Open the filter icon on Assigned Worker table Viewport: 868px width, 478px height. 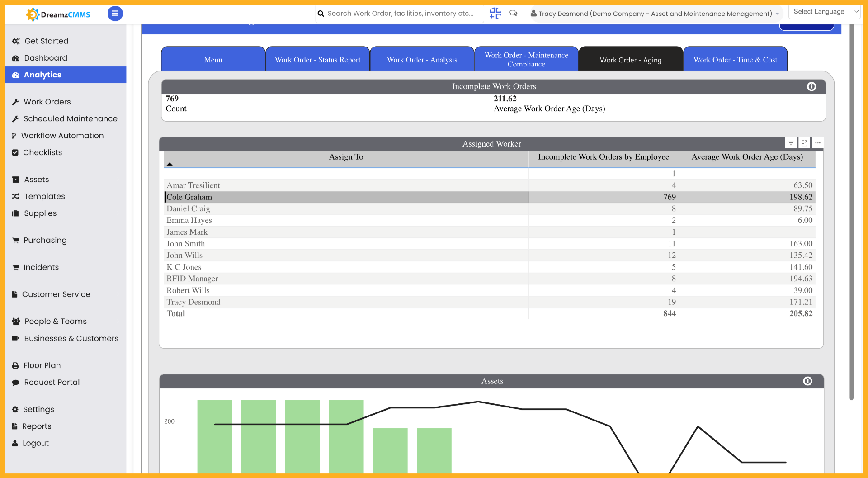791,143
